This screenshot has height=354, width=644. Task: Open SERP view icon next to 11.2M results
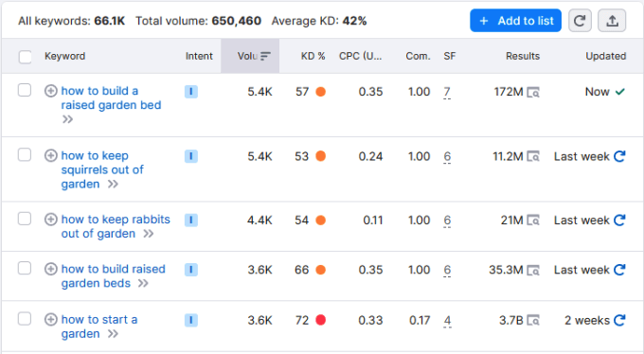pos(533,157)
